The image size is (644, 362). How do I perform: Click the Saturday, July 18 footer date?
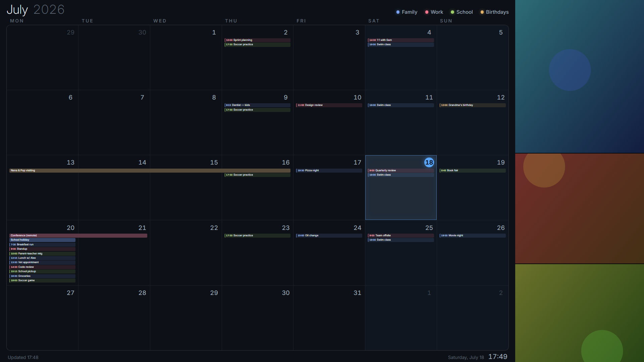466,357
